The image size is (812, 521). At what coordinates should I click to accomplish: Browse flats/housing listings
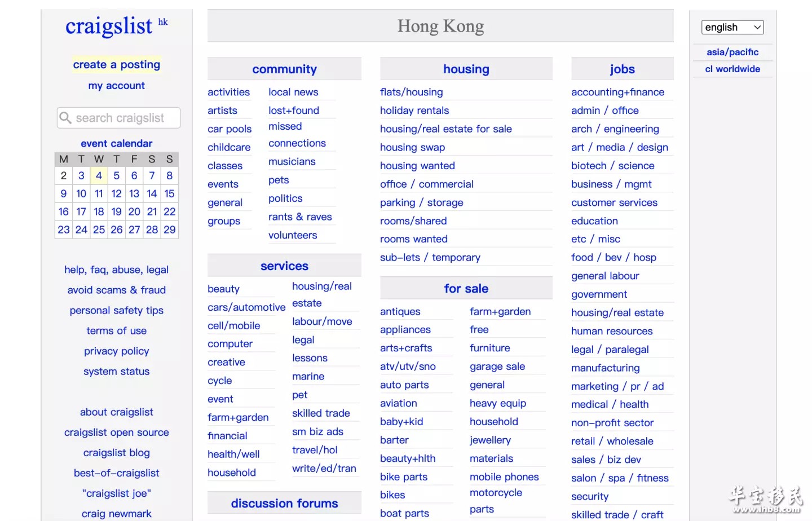(x=412, y=92)
